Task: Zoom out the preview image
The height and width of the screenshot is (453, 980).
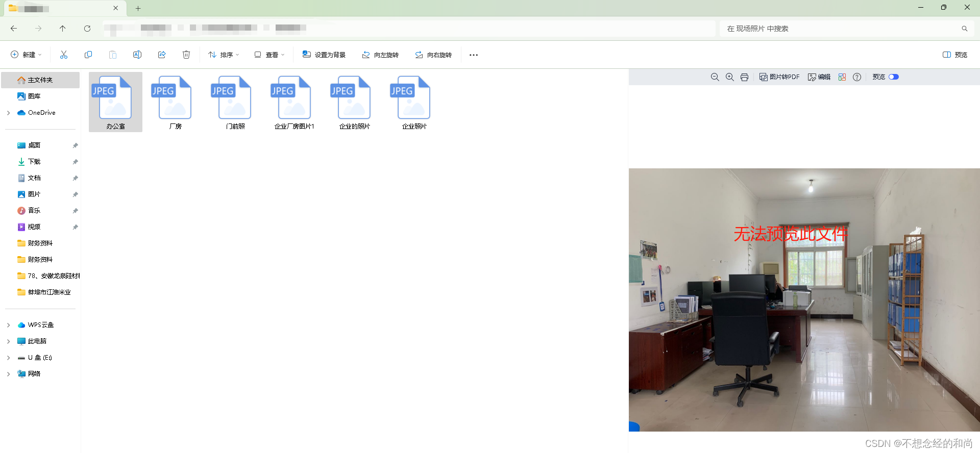Action: pos(715,77)
